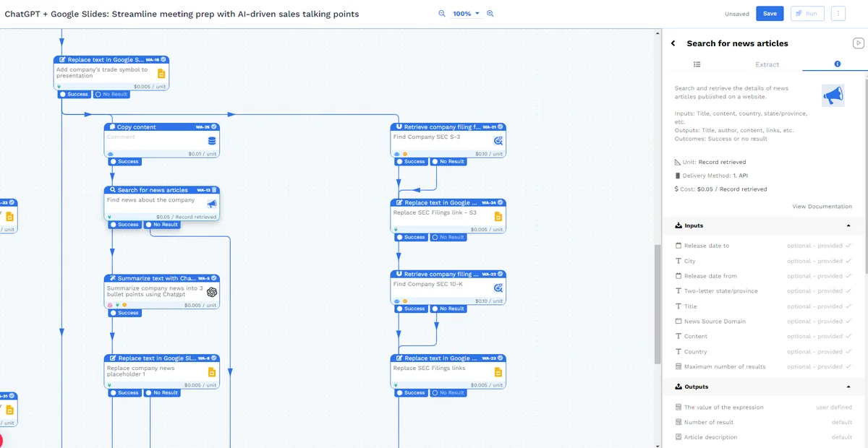Select the Content input row
The height and width of the screenshot is (448, 868).
[763, 336]
